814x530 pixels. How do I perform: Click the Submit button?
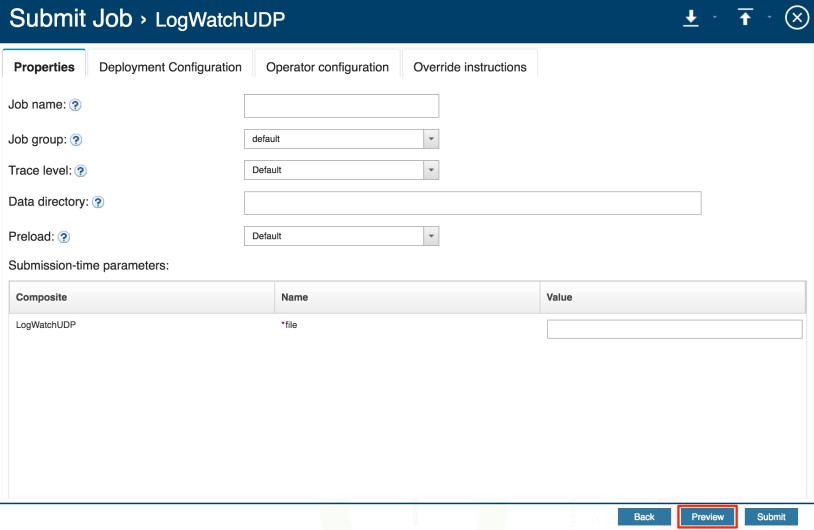[771, 517]
